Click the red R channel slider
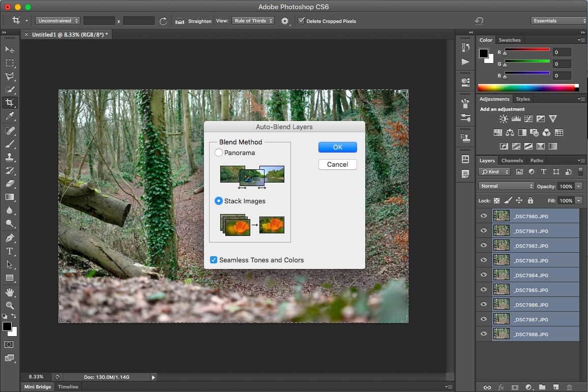Screen dimensions: 588x392 point(527,49)
